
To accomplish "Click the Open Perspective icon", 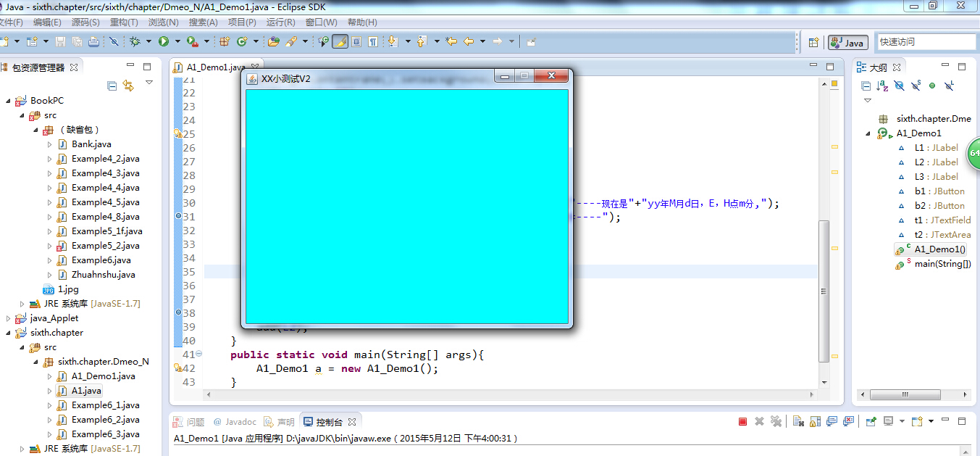I will (x=813, y=42).
